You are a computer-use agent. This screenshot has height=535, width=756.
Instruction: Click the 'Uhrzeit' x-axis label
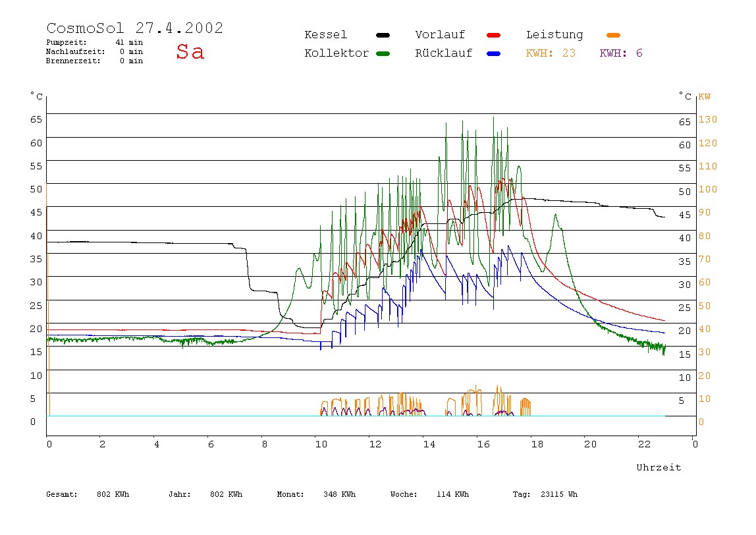[x=659, y=467]
